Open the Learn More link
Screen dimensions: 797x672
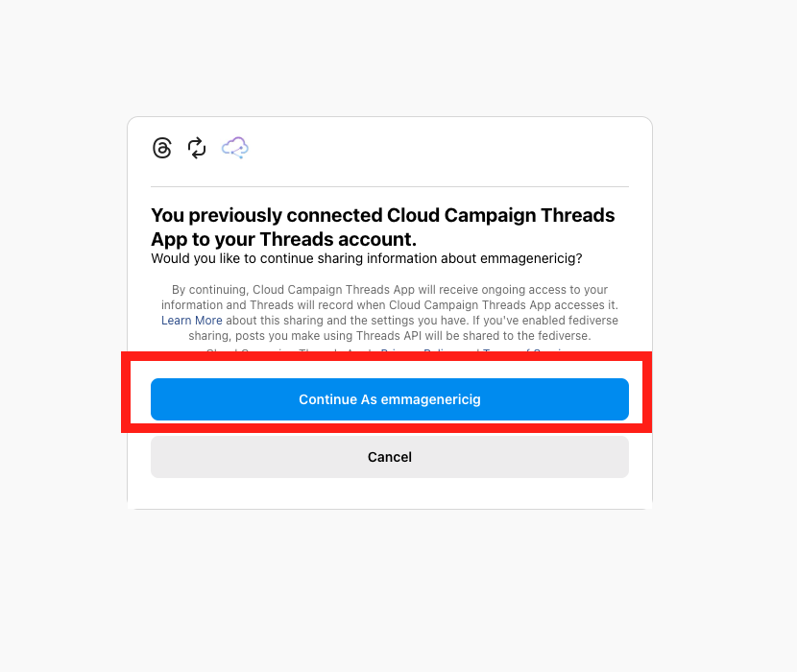192,321
